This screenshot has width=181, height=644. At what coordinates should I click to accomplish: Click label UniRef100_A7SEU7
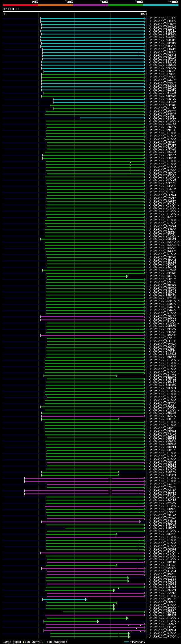pyautogui.click(x=162, y=114)
